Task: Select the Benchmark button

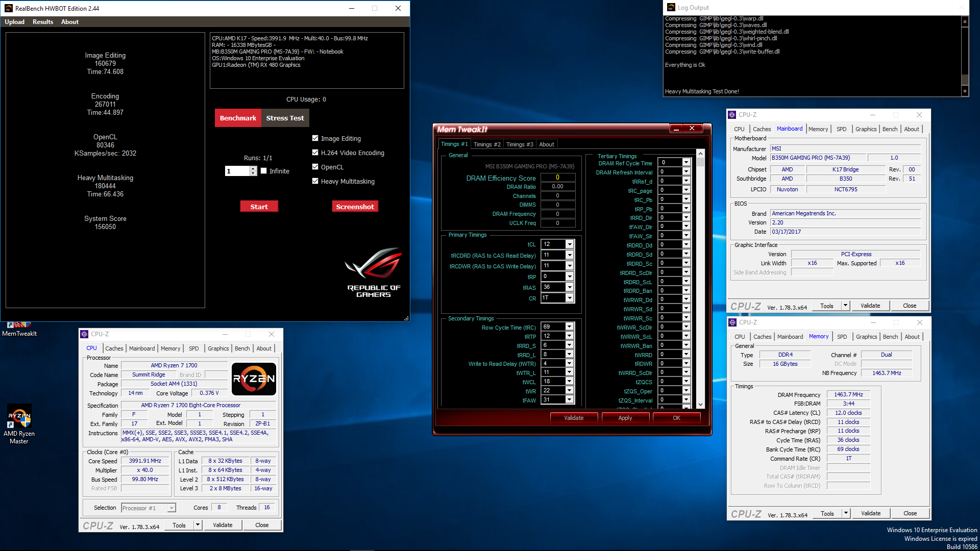Action: click(x=238, y=118)
